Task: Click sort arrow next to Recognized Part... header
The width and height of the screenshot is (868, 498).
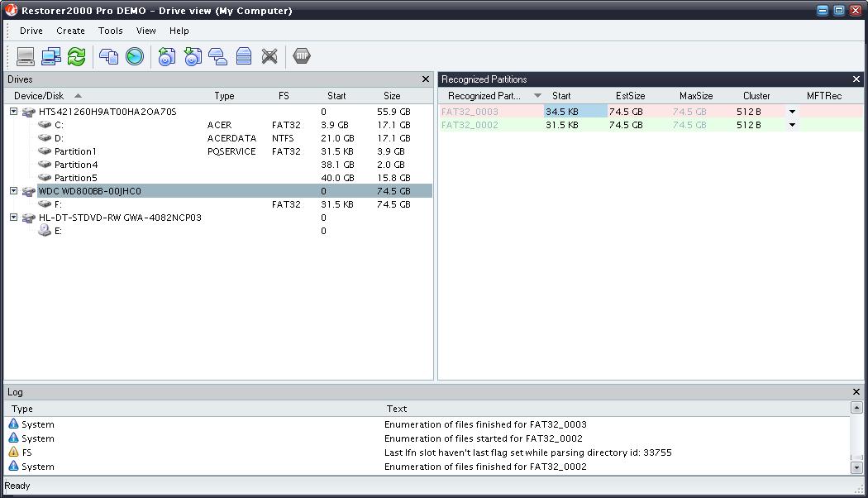Action: pyautogui.click(x=537, y=96)
